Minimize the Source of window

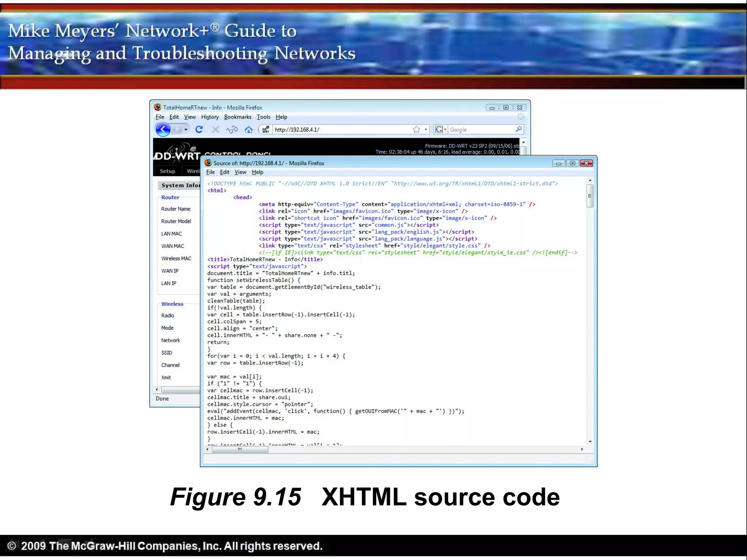[x=558, y=163]
